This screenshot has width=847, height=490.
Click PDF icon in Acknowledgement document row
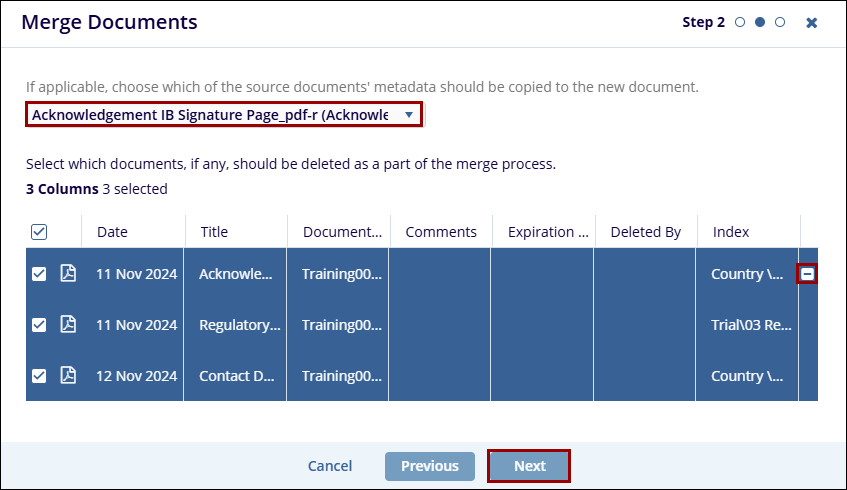click(x=68, y=274)
